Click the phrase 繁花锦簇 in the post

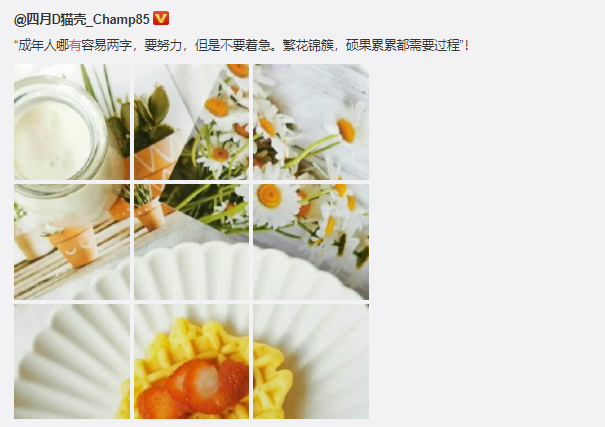[x=308, y=46]
